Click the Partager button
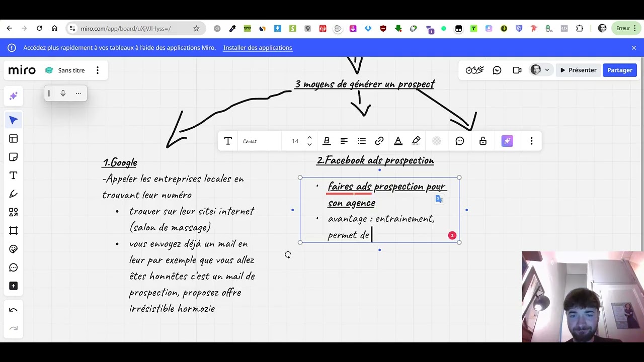The image size is (644, 362). tap(620, 70)
